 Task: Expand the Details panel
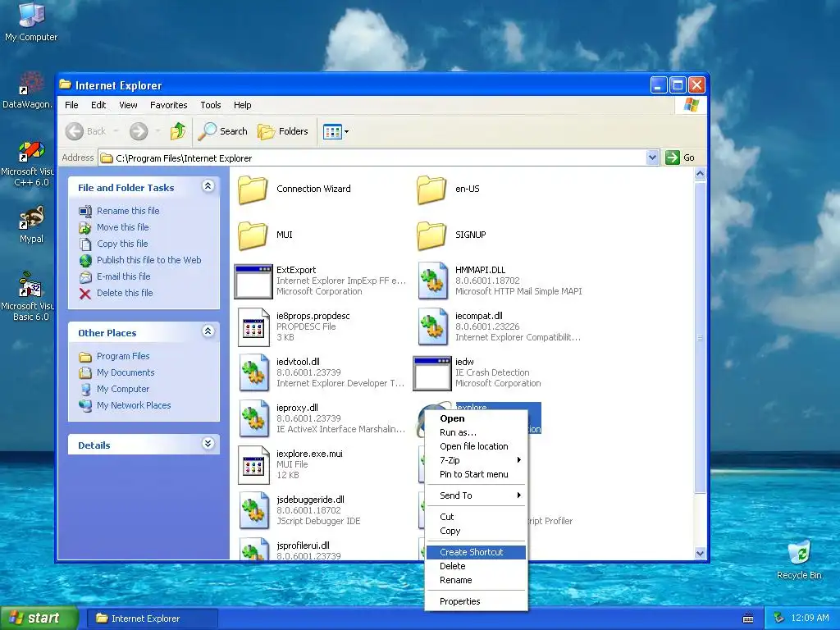(x=208, y=444)
